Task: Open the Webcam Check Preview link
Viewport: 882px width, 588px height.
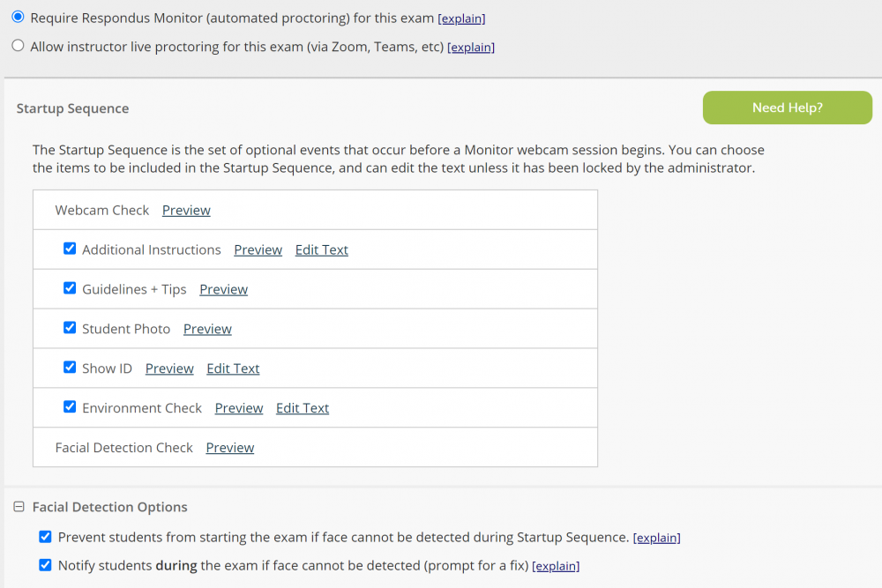Action: pos(186,210)
